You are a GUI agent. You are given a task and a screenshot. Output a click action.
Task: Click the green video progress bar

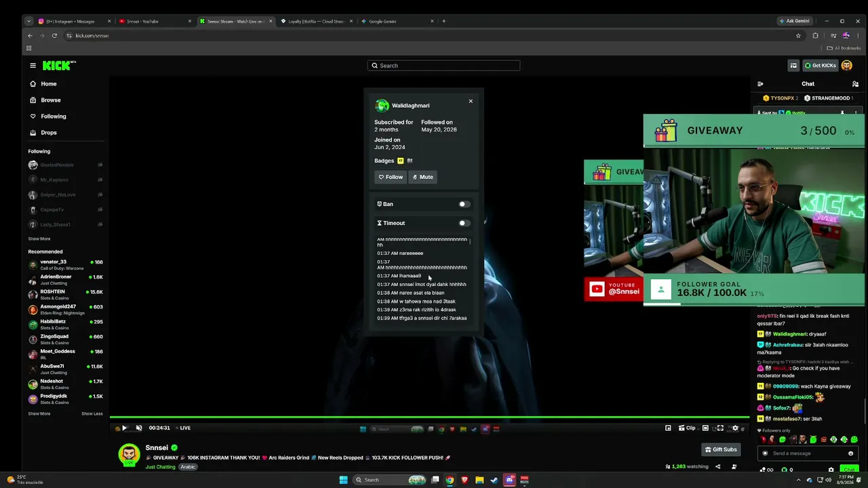[x=429, y=418]
